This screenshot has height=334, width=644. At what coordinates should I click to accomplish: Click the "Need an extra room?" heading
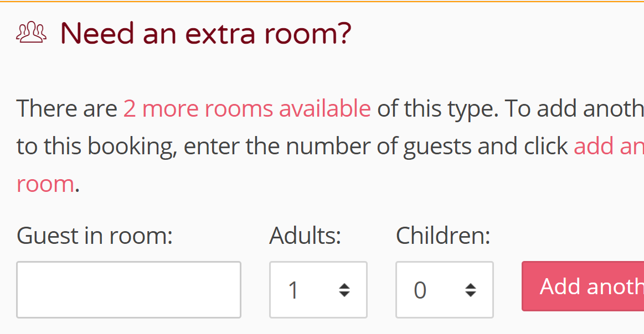205,33
